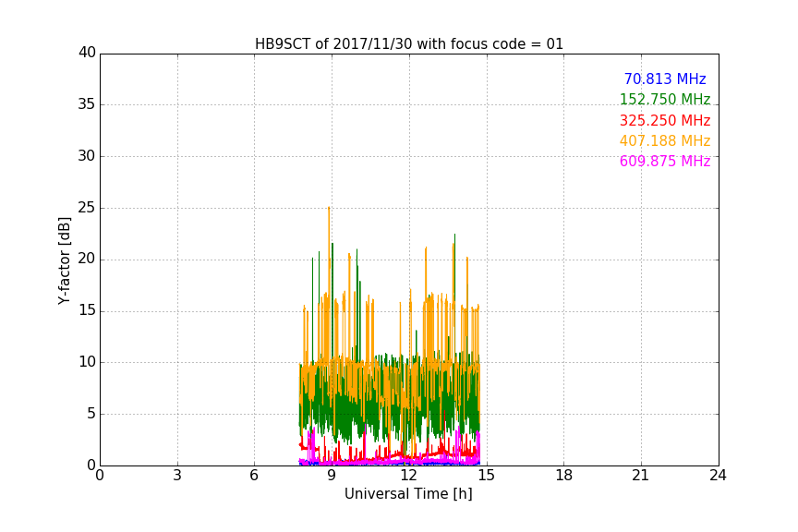The width and height of the screenshot is (798, 532).
Task: Click the 'Y-factor [dB]' axis label
Action: click(64, 260)
